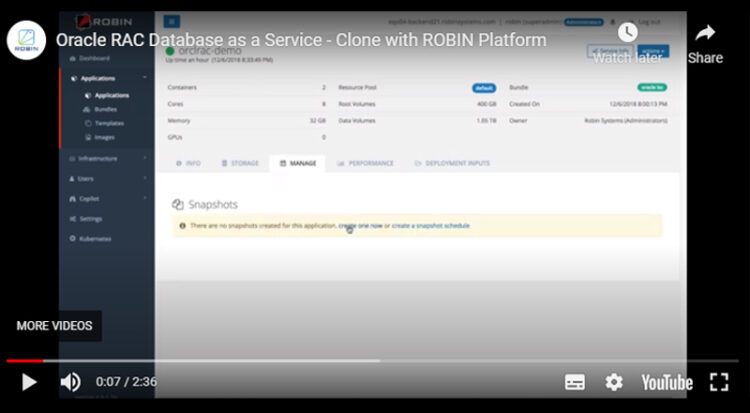Click the "Snapshots" heading
Image resolution: width=750 pixels, height=413 pixels.
(213, 205)
